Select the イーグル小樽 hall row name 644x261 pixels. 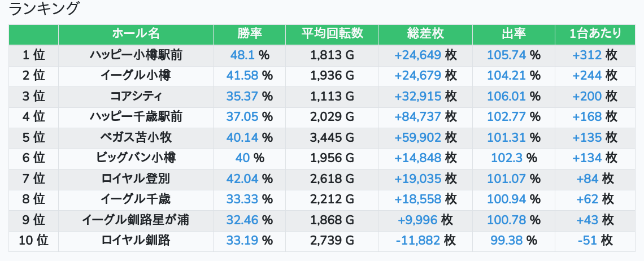click(x=136, y=76)
